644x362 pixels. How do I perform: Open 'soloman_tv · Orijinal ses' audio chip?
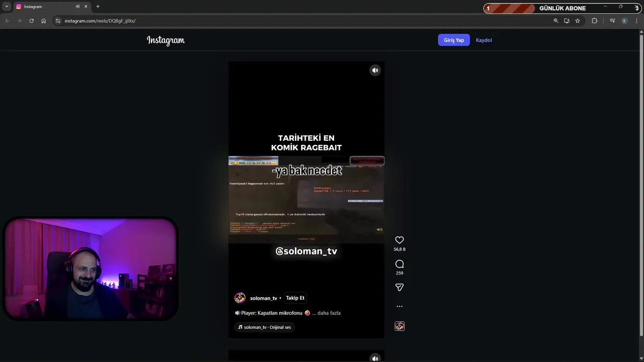click(x=265, y=327)
